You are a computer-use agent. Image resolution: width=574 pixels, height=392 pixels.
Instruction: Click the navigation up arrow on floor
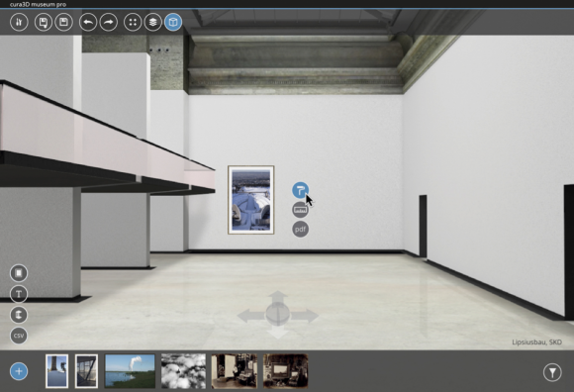pyautogui.click(x=278, y=297)
